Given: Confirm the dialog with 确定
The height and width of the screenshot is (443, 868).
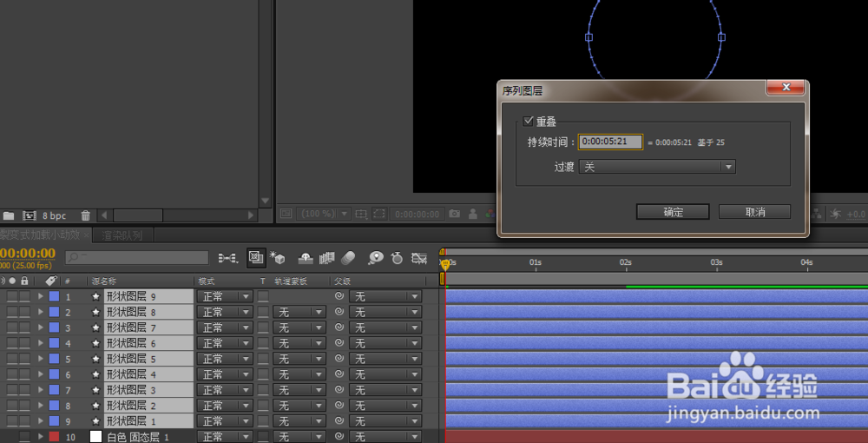Looking at the screenshot, I should [x=673, y=212].
